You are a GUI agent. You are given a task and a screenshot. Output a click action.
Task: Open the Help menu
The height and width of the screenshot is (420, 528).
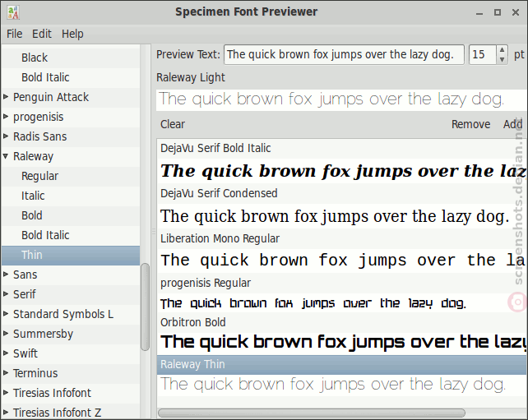pos(72,34)
